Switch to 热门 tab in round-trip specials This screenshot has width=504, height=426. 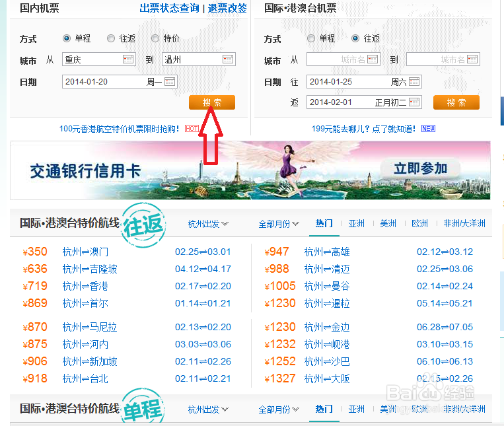pyautogui.click(x=324, y=223)
